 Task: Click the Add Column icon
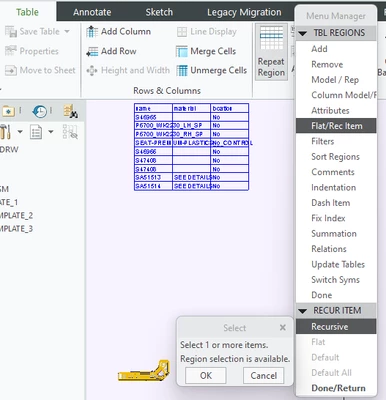click(92, 32)
